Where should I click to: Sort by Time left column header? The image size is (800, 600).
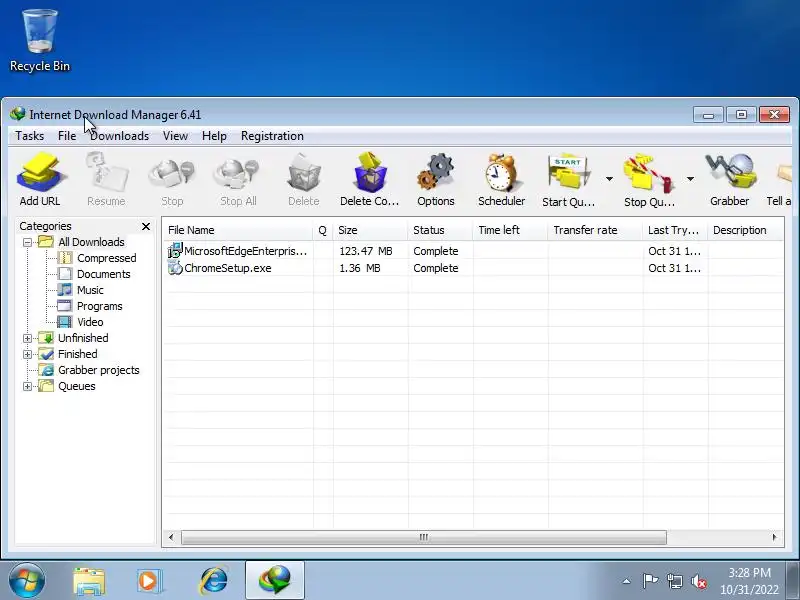tap(511, 230)
